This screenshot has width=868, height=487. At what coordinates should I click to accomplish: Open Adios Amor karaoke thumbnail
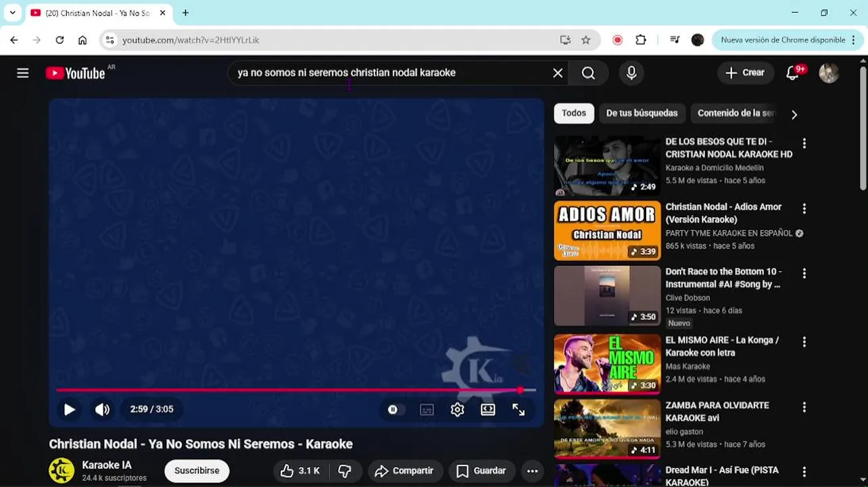point(607,231)
